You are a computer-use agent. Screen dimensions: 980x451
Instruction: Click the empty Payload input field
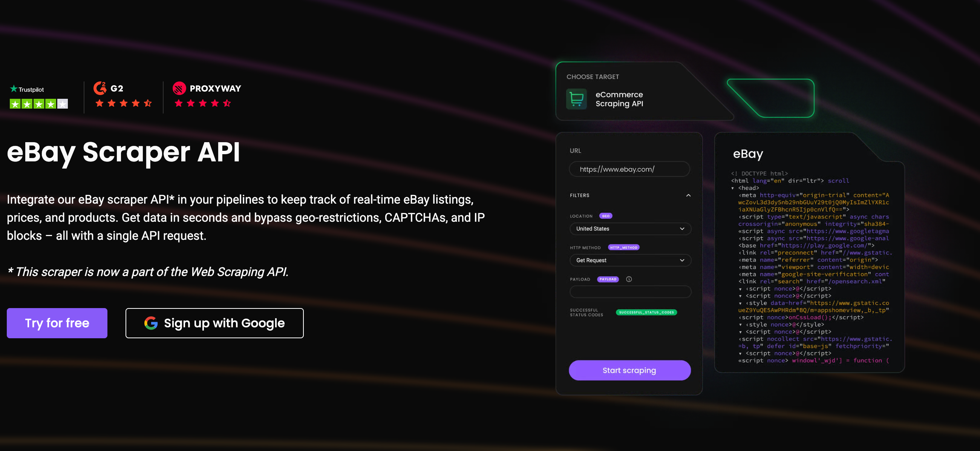630,291
